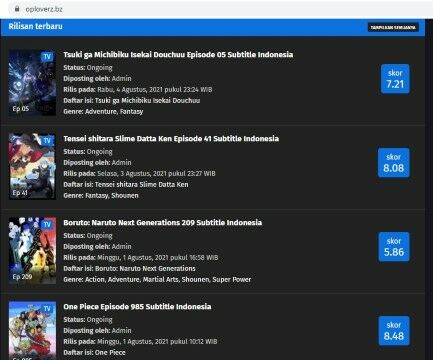The width and height of the screenshot is (433, 360).
Task: Click TV badge on One Piece poster
Action: (x=47, y=308)
